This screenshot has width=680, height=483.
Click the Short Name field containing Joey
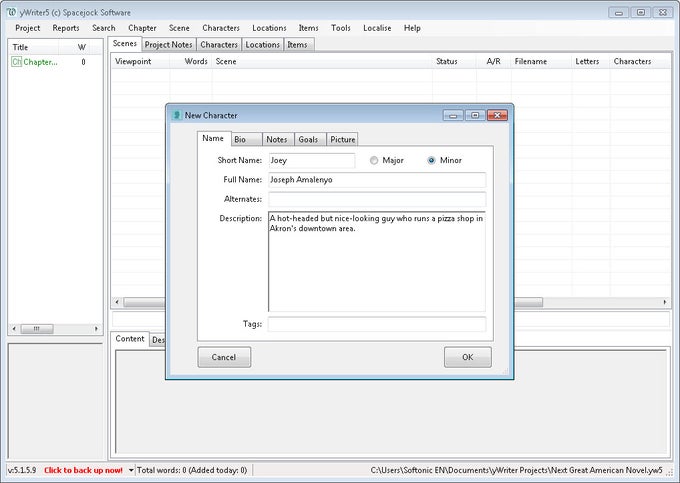pyautogui.click(x=311, y=160)
